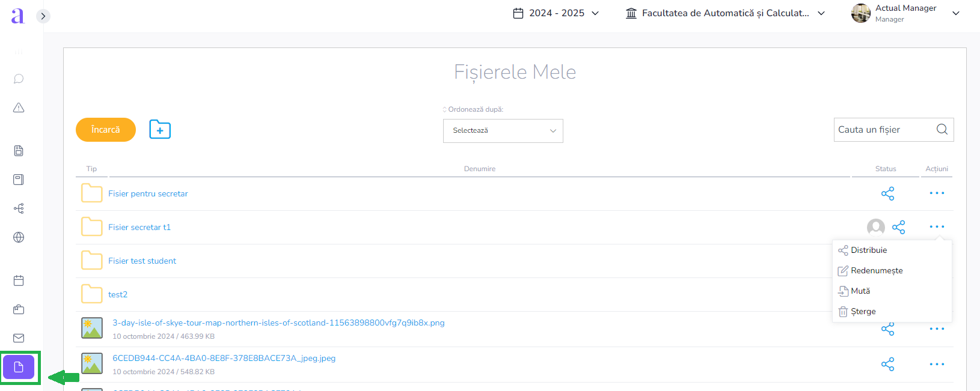The image size is (980, 391).
Task: Open actions menu for Fisier pentru secretar
Action: [936, 193]
